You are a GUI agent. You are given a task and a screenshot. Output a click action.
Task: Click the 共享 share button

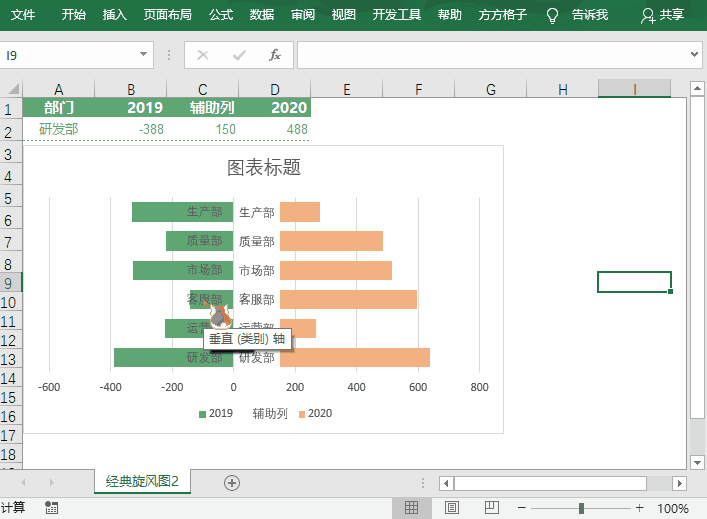662,15
